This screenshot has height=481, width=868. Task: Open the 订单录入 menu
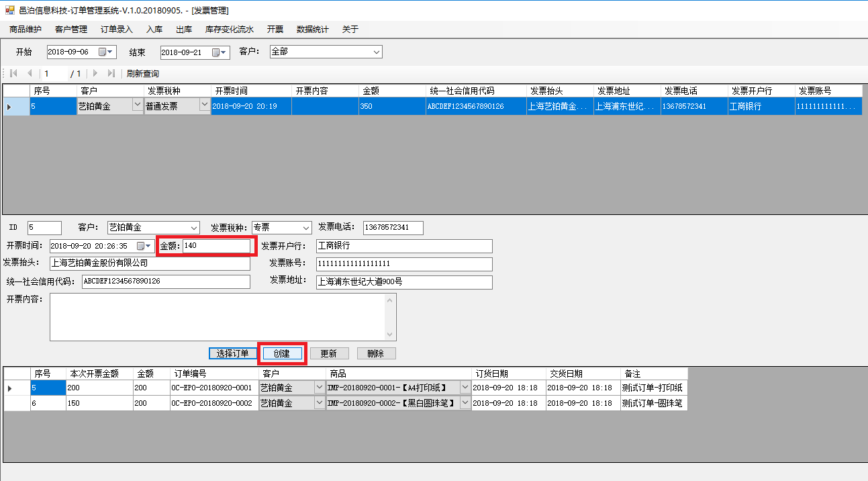117,30
